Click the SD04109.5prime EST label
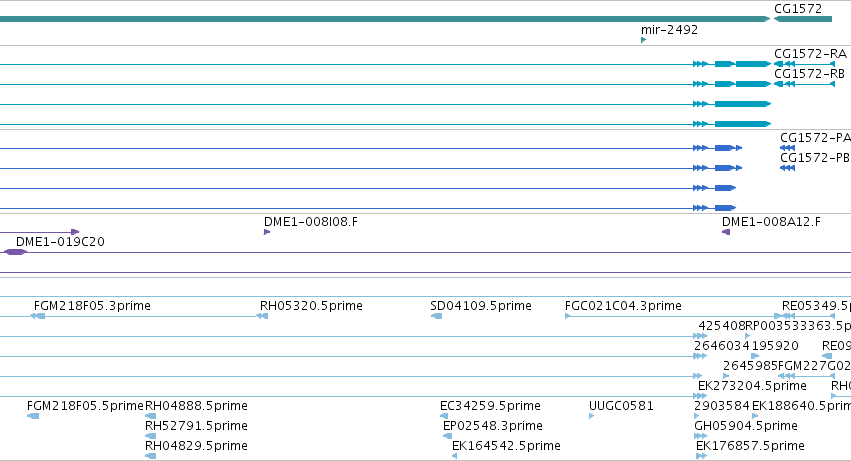 tap(481, 306)
